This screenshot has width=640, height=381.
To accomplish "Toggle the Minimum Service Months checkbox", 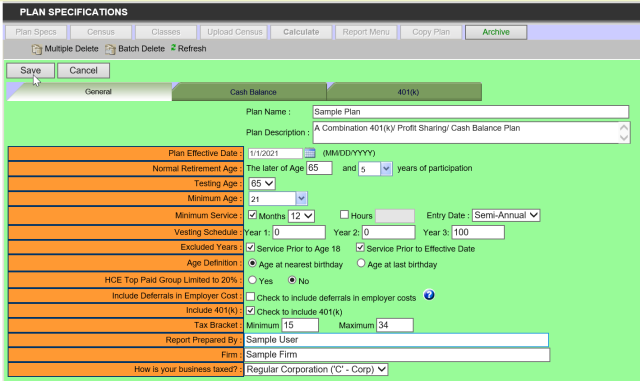I will [x=253, y=215].
